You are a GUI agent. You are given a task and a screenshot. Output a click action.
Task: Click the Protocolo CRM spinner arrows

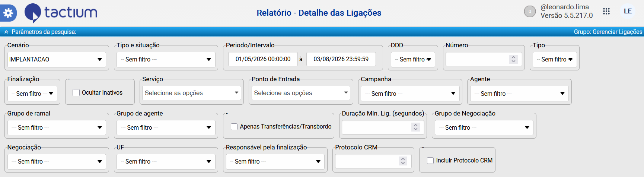402,161
